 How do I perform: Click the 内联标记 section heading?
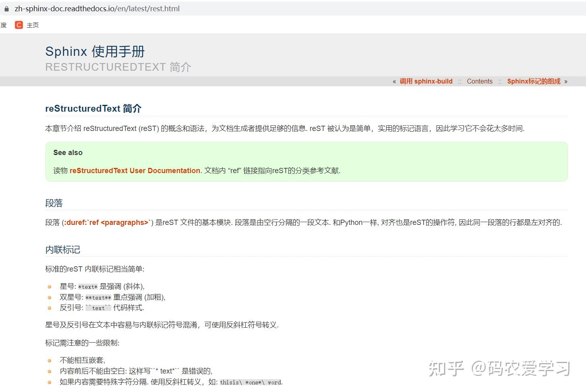point(63,249)
